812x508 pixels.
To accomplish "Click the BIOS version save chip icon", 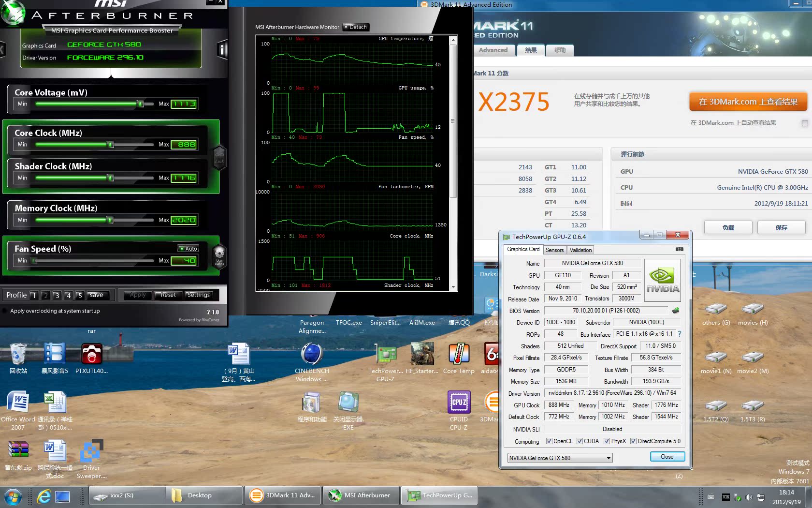I will pyautogui.click(x=675, y=311).
